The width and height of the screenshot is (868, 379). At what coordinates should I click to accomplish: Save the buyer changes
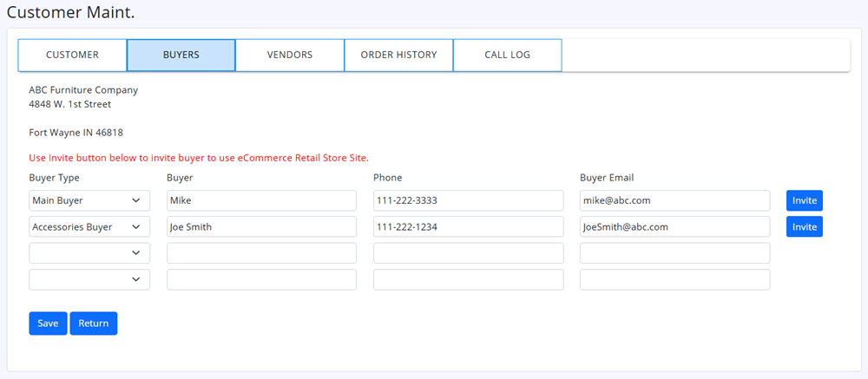[48, 323]
